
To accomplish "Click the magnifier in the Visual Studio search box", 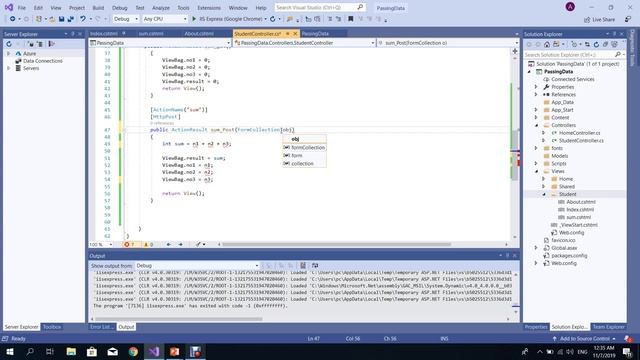I will pos(360,7).
